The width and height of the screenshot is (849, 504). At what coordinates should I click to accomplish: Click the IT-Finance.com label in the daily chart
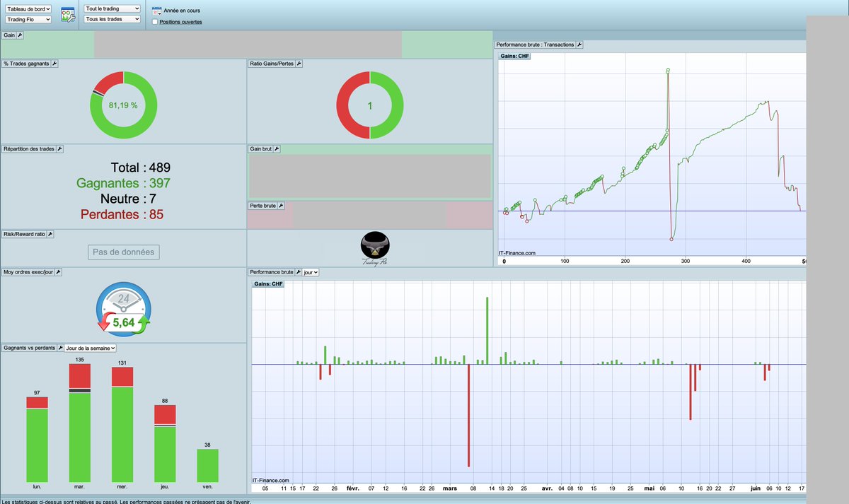pos(271,480)
